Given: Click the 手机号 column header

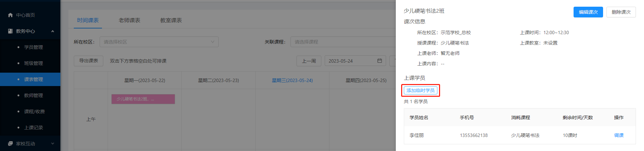Looking at the screenshot, I should [x=467, y=118].
